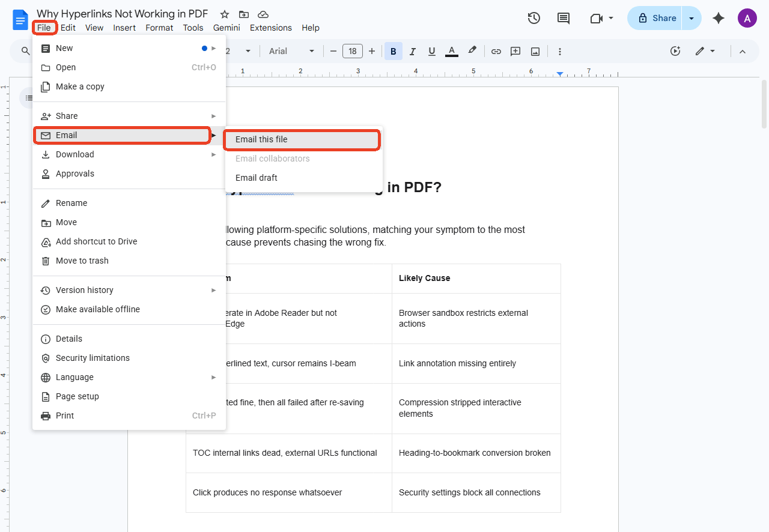Open the highlight color pen
Screen dimensions: 769x532
[472, 51]
